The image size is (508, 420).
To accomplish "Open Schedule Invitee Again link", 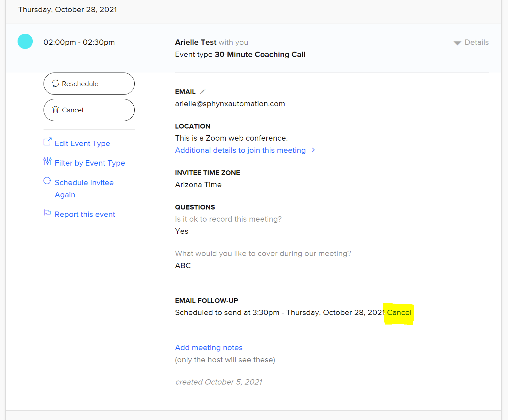I will pyautogui.click(x=84, y=183).
